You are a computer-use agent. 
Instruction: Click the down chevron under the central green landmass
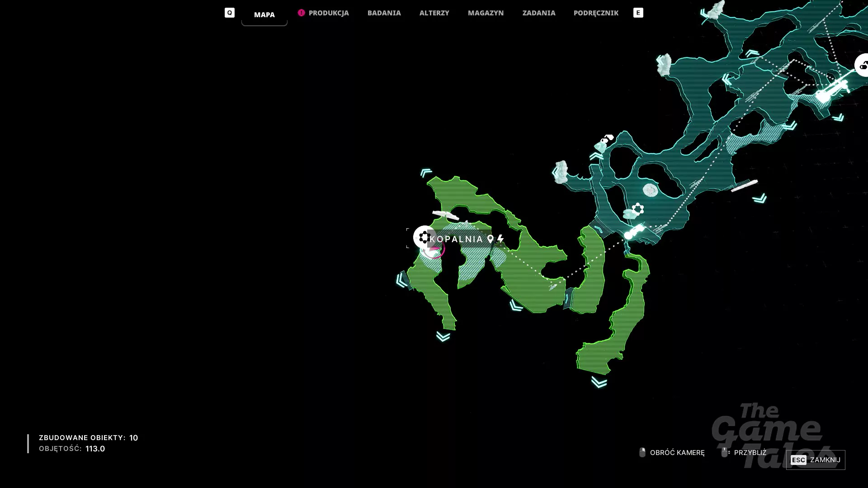516,306
